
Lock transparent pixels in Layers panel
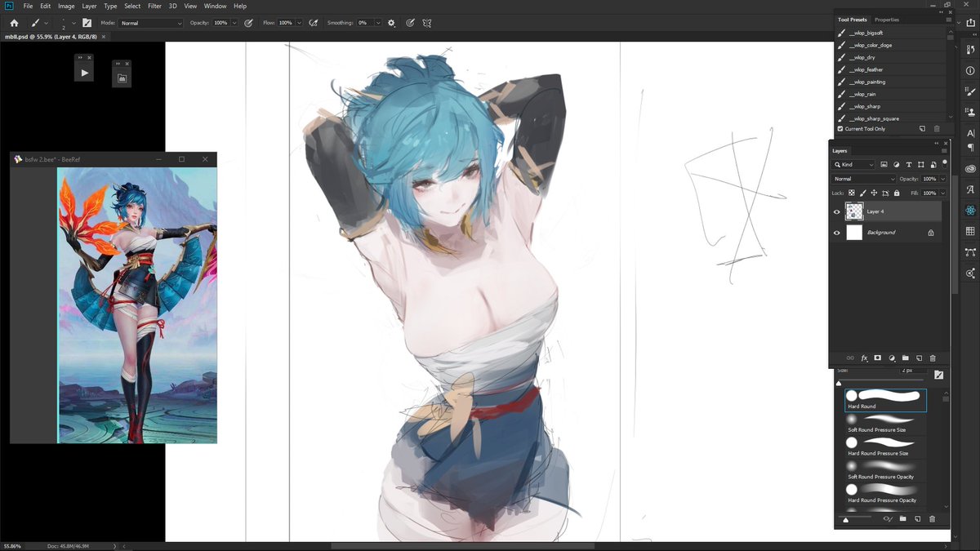[851, 193]
